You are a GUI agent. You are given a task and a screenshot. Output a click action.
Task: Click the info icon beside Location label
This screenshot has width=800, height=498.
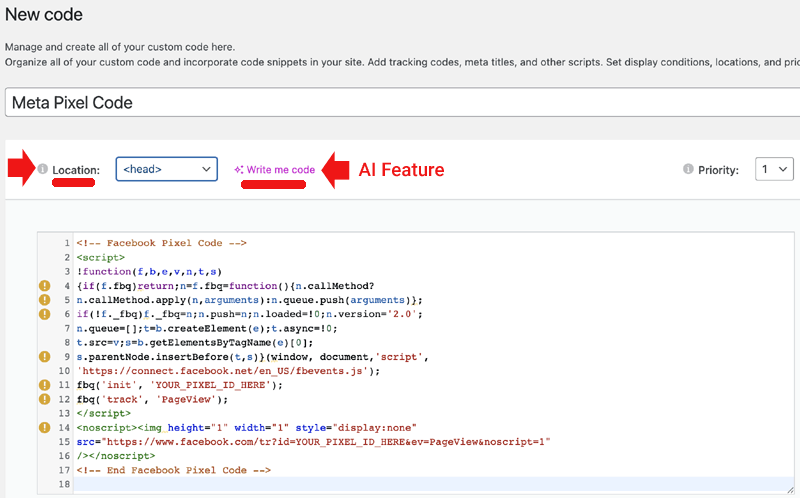pyautogui.click(x=43, y=170)
